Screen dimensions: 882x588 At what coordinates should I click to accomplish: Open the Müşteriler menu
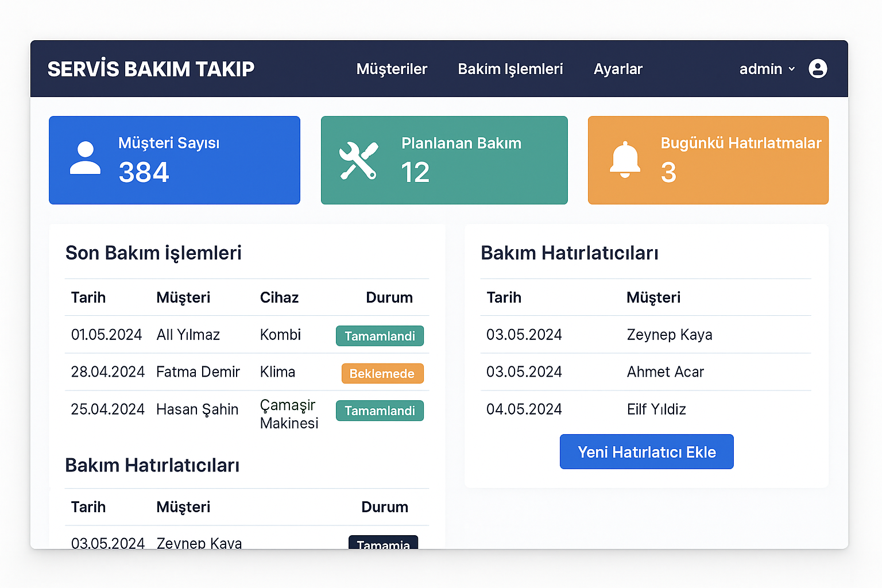tap(392, 69)
